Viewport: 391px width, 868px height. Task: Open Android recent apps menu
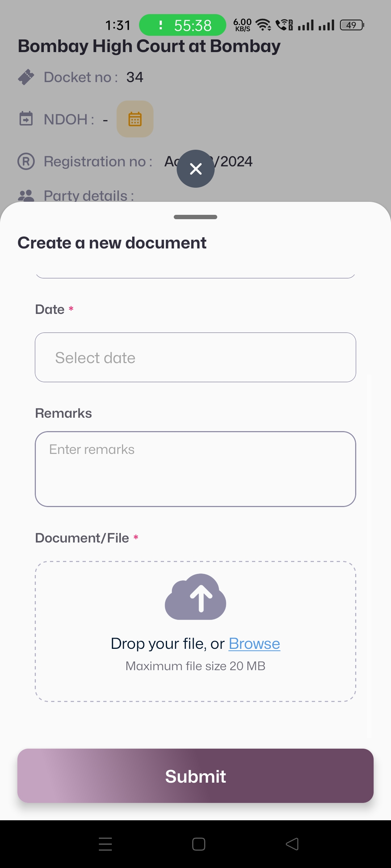pyautogui.click(x=105, y=844)
